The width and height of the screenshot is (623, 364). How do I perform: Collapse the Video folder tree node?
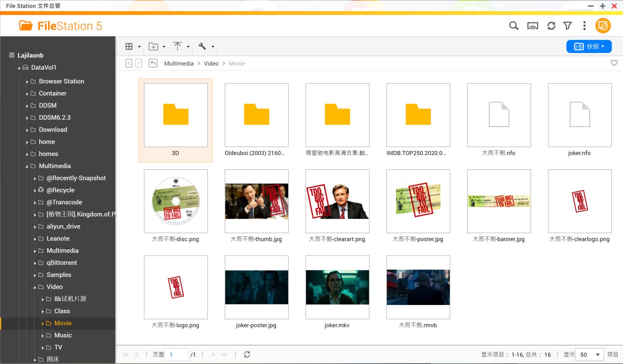(x=35, y=287)
